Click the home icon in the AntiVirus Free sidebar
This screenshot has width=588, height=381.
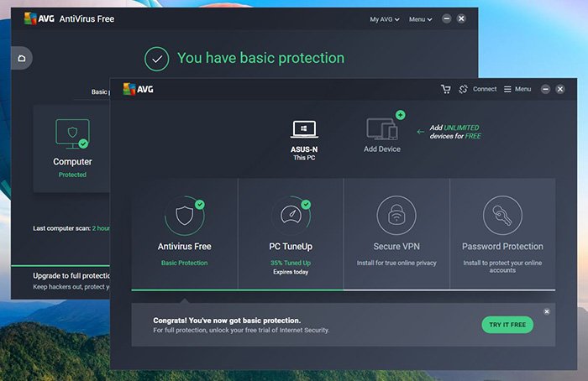click(22, 58)
